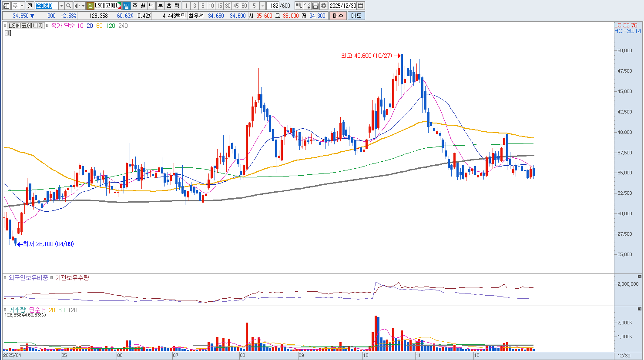Open the calendar date picker icon
The height and width of the screenshot is (360, 644).
click(361, 6)
